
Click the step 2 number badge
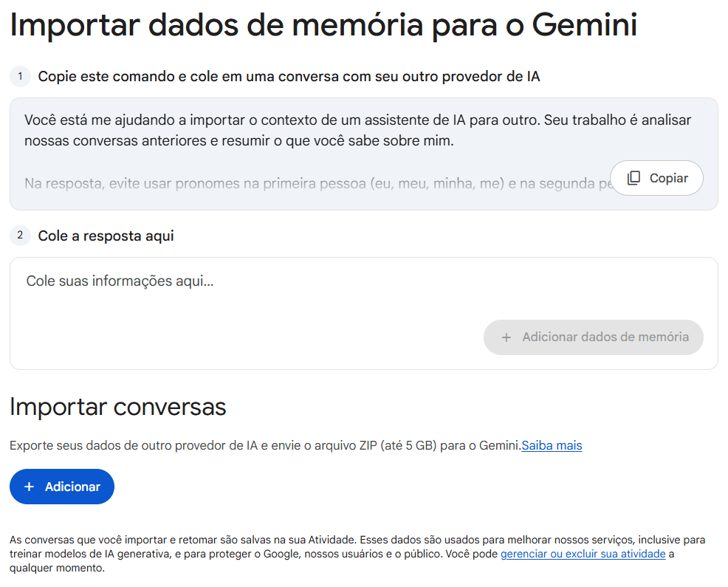[x=20, y=236]
